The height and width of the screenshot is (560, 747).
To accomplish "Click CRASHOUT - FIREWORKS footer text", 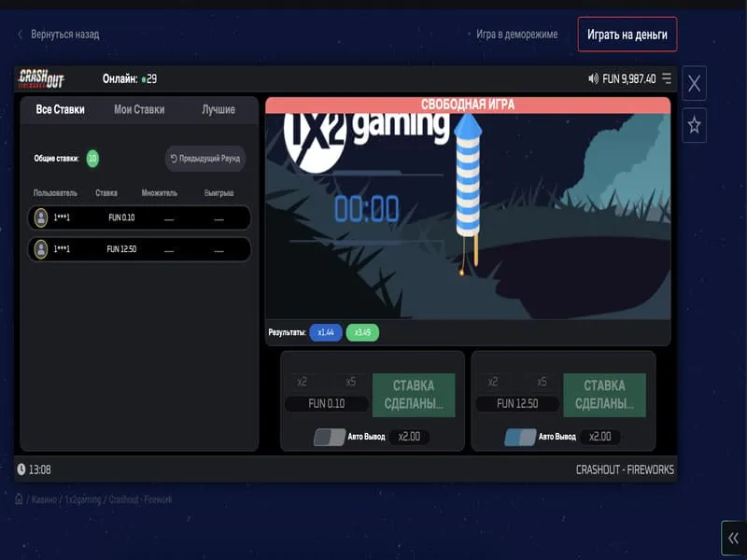I will click(x=625, y=469).
